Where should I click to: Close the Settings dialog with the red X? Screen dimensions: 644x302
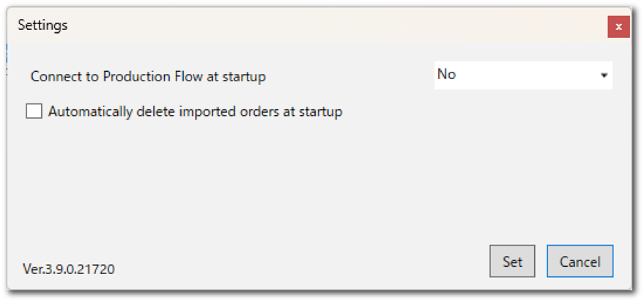click(x=618, y=26)
